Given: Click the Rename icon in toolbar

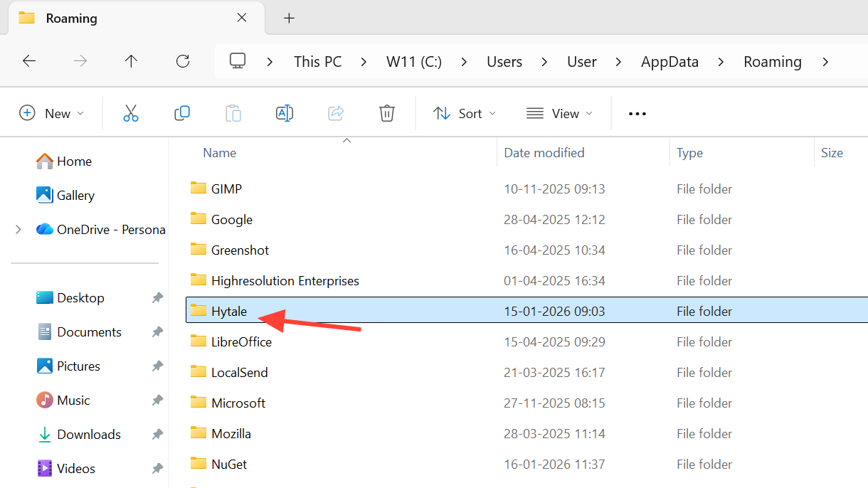Looking at the screenshot, I should coord(285,113).
